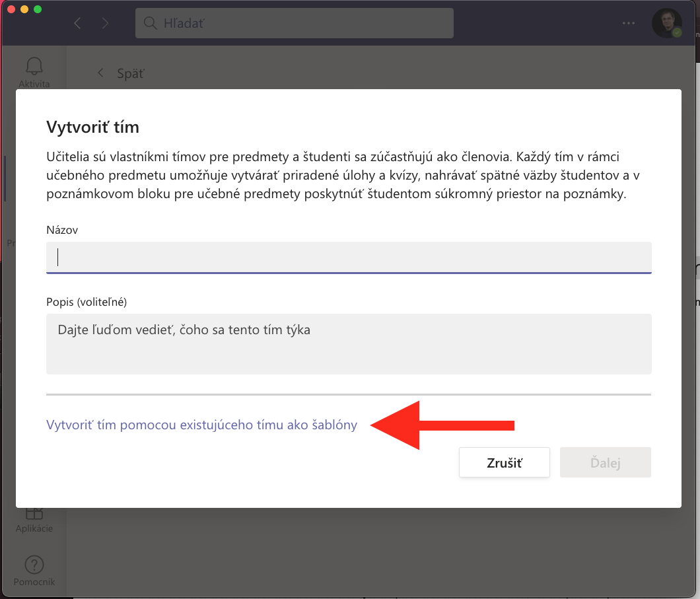Click the Popis description text area
This screenshot has width=700, height=599.
(x=349, y=343)
